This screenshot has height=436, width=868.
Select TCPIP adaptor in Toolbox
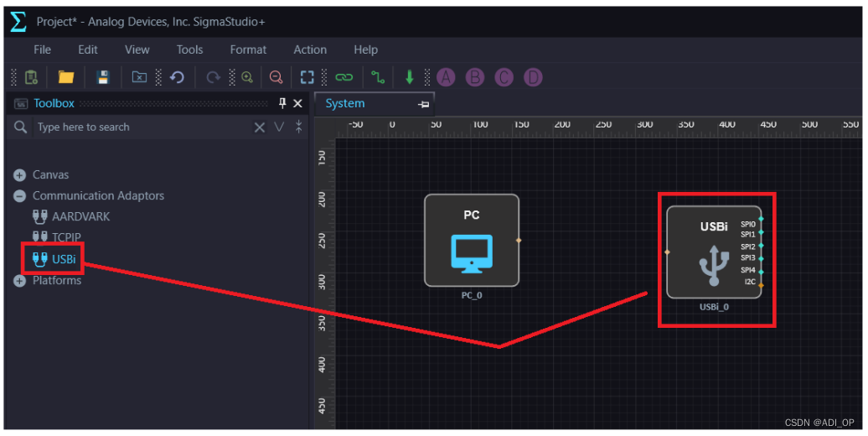57,237
